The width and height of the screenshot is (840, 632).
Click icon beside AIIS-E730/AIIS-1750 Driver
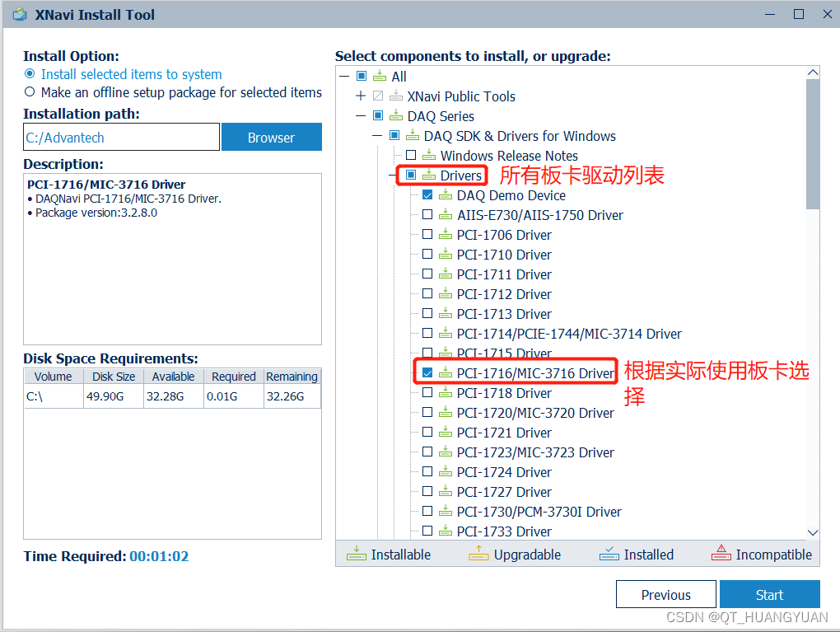(x=446, y=215)
